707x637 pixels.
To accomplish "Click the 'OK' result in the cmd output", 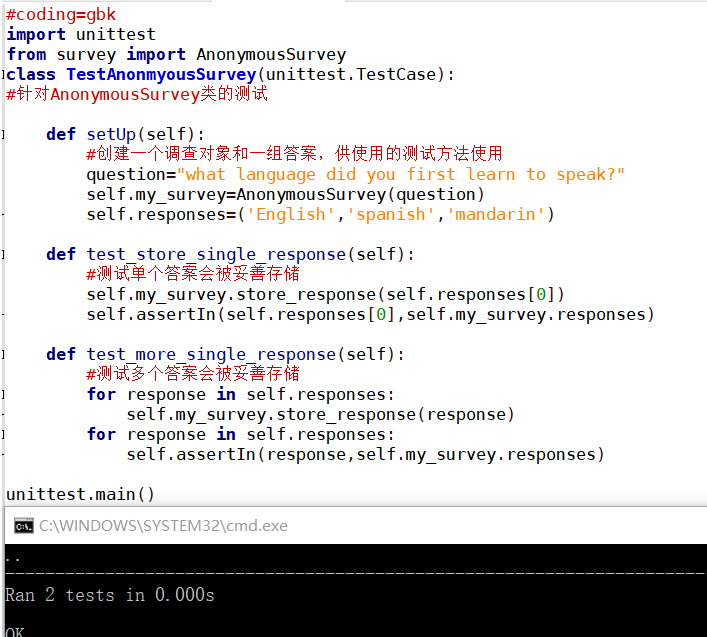I will click(x=15, y=632).
